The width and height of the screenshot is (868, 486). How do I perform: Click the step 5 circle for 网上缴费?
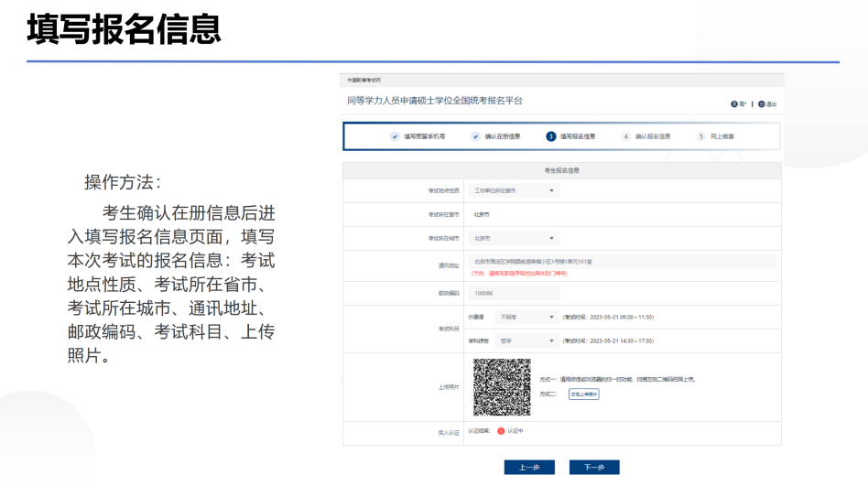pos(701,136)
